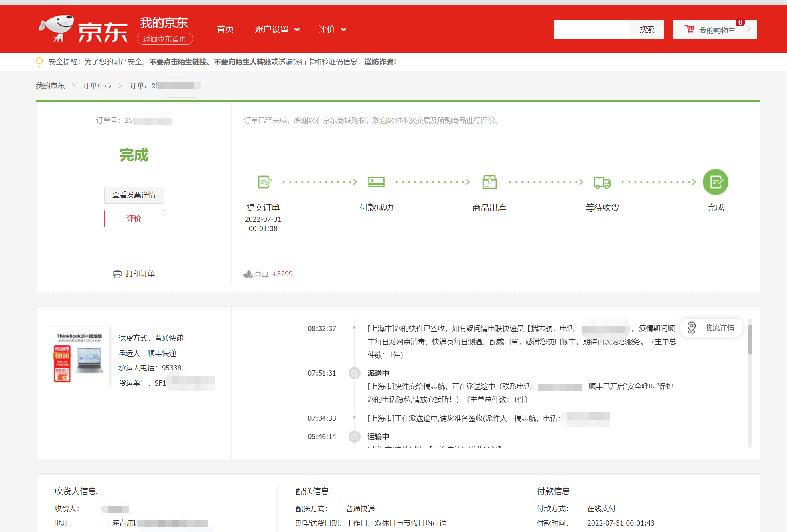Viewport: 787px width, 532px height.
Task: Go to 首页 in navigation
Action: click(225, 29)
